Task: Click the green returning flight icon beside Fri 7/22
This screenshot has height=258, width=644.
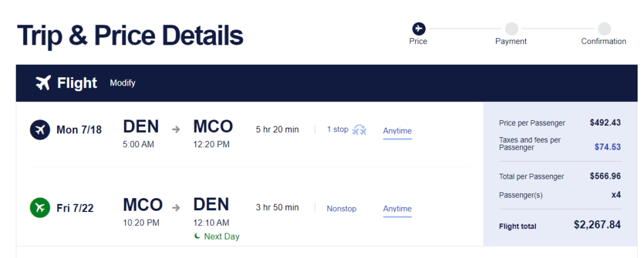Action: point(40,208)
